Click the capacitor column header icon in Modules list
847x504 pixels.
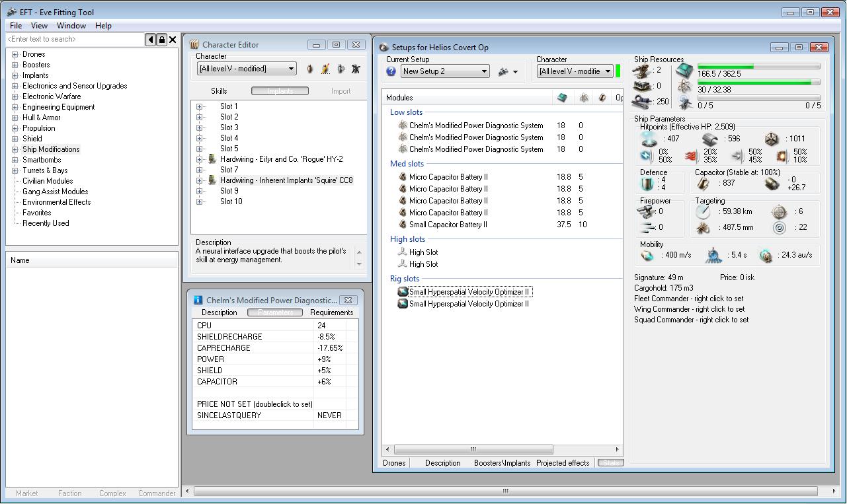pyautogui.click(x=602, y=98)
